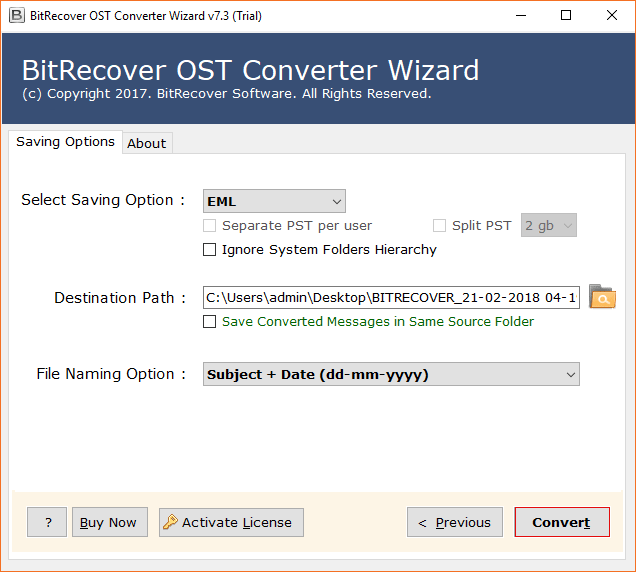The image size is (636, 572).
Task: Tick the Separate PST per user checkbox
Action: pyautogui.click(x=209, y=226)
